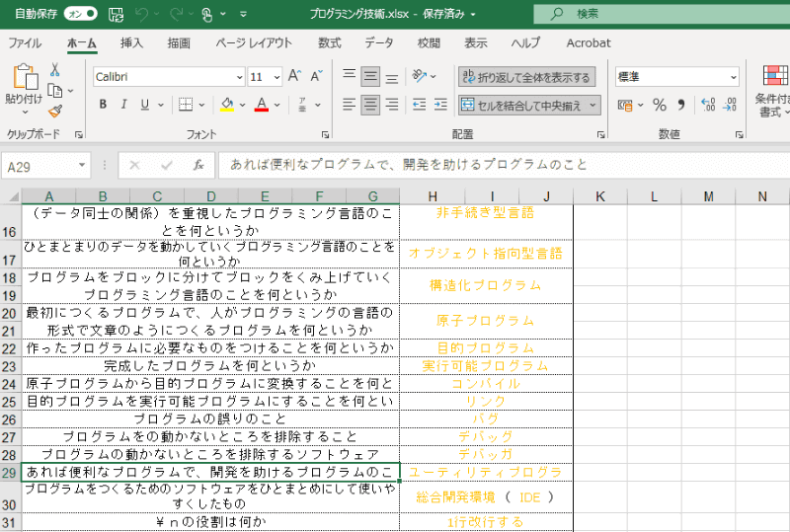Click the text Orientation icon
Image resolution: width=790 pixels, height=532 pixels.
[419, 76]
